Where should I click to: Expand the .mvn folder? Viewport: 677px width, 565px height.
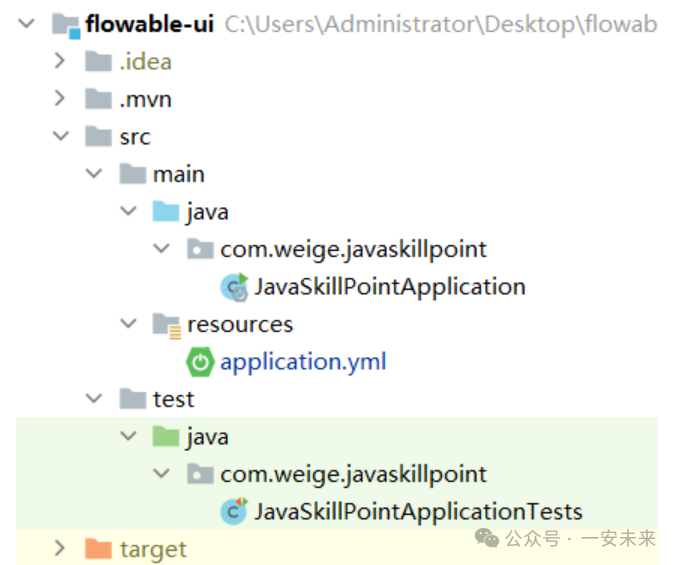pos(60,99)
